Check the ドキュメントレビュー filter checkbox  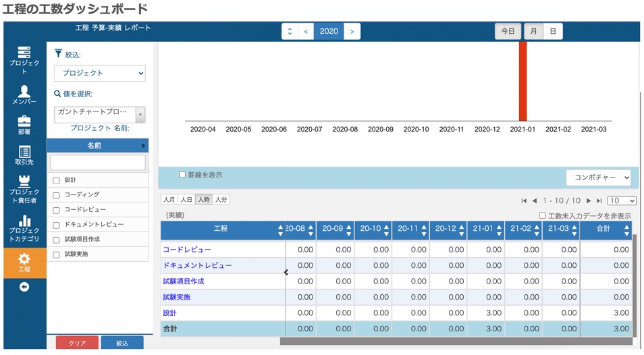(56, 225)
